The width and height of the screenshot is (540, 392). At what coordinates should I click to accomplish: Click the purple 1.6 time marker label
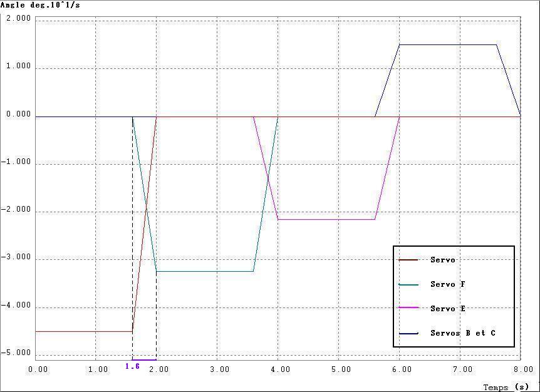pos(132,366)
